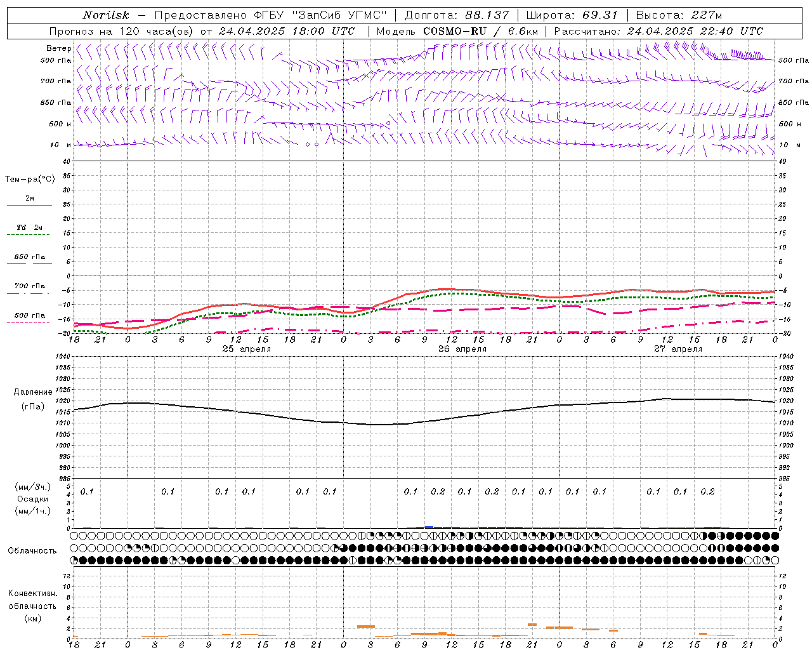
Task: Click the Широта: 69.31 value
Action: [x=572, y=15]
